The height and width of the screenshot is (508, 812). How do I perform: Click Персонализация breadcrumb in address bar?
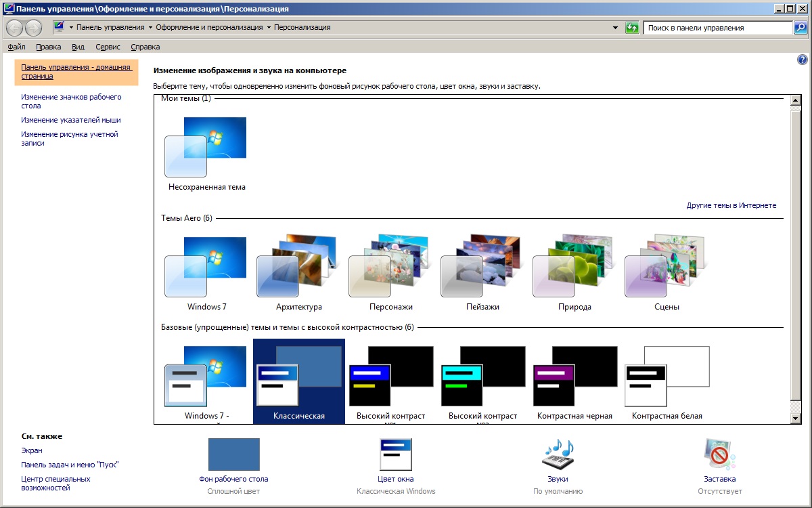point(302,28)
